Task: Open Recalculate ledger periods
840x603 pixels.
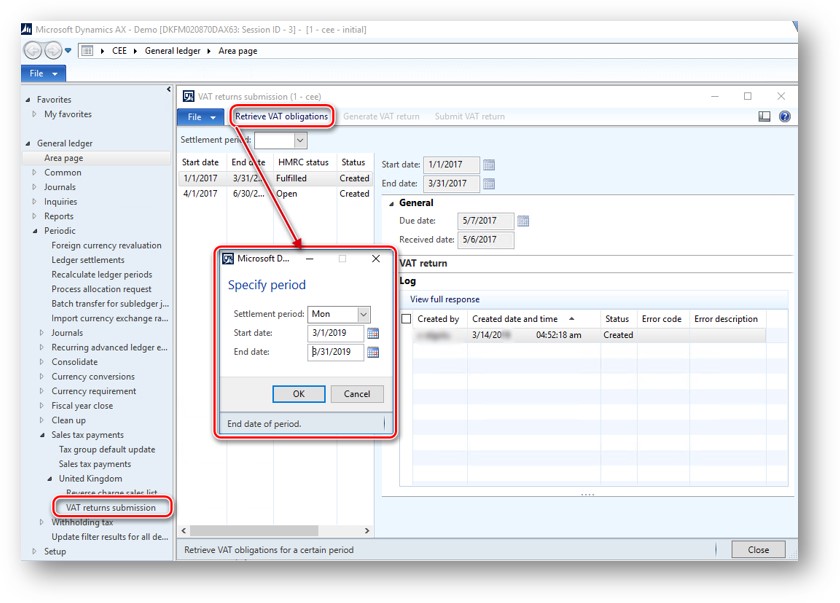Action: pos(102,274)
